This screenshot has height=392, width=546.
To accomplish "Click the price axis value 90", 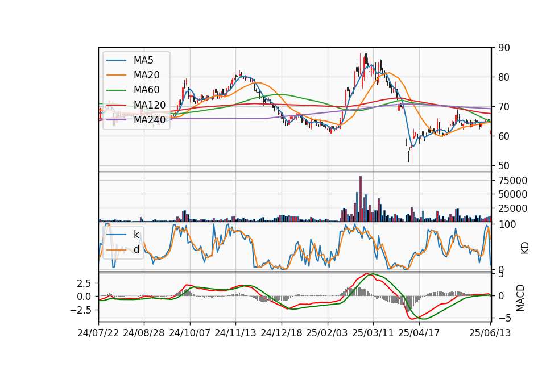I will click(x=504, y=48).
